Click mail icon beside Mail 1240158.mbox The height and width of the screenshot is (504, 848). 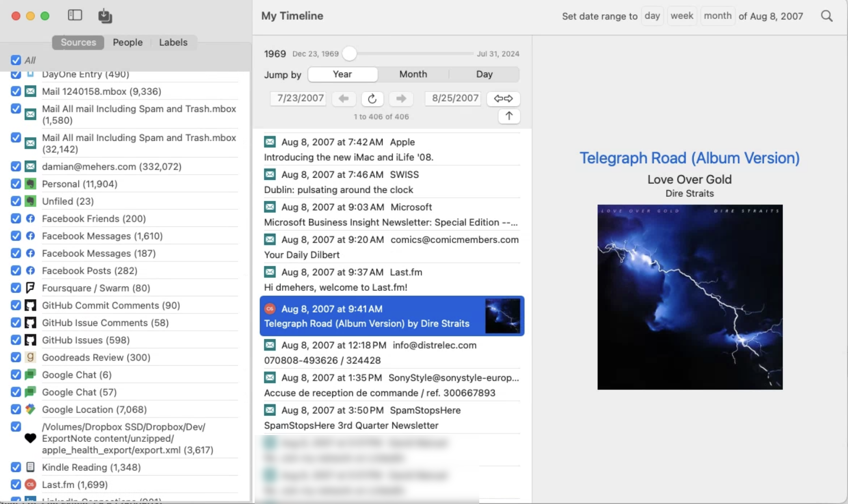coord(30,91)
